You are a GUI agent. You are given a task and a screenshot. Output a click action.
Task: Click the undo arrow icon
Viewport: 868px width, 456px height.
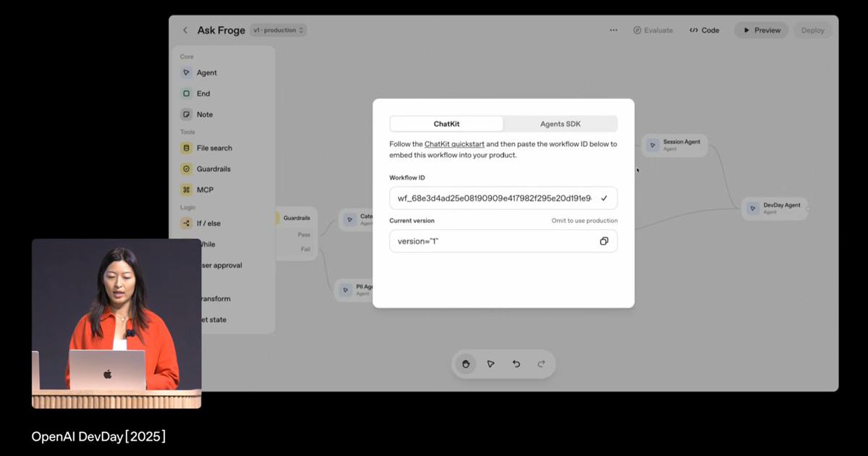point(516,364)
